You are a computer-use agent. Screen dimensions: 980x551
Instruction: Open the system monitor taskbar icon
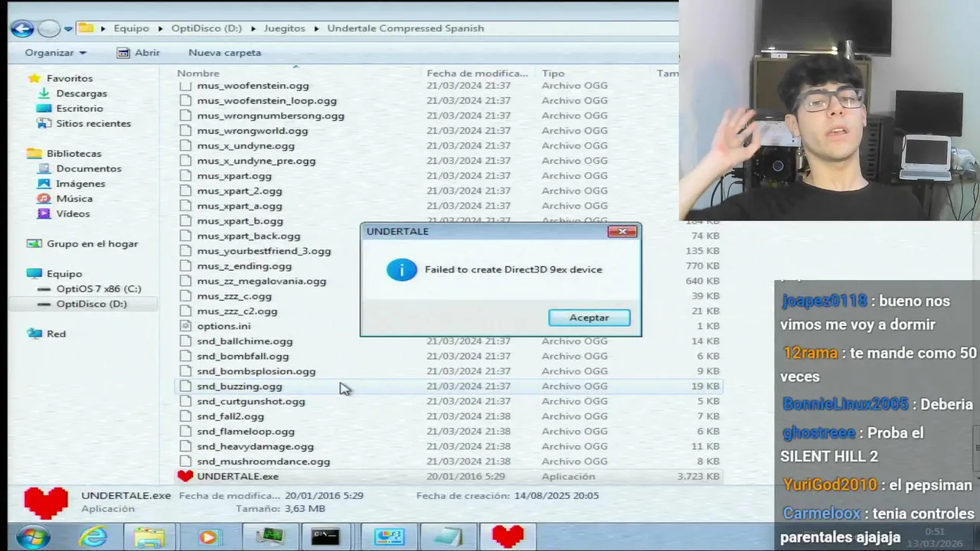pos(269,537)
